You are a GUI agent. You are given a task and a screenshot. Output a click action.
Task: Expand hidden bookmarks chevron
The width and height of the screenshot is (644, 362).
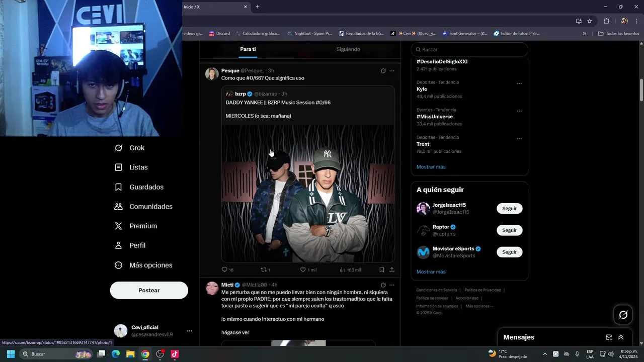tap(585, 34)
